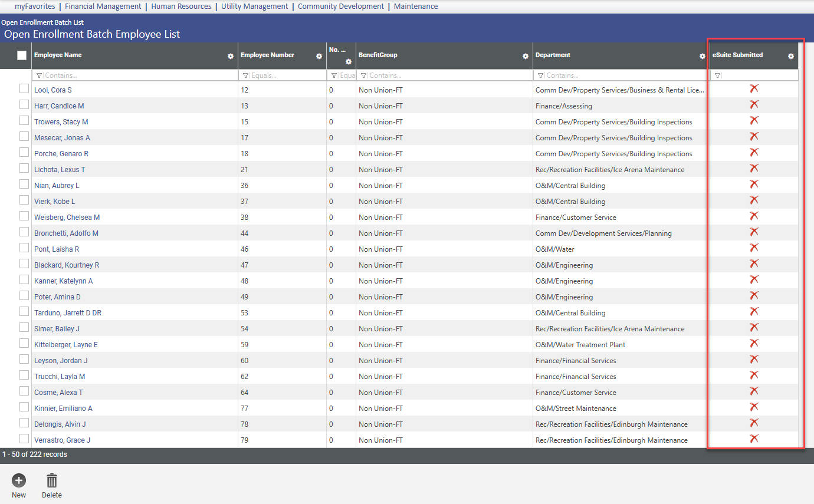The height and width of the screenshot is (504, 814).
Task: Click red X for Mesecar, Jonas A
Action: (754, 136)
